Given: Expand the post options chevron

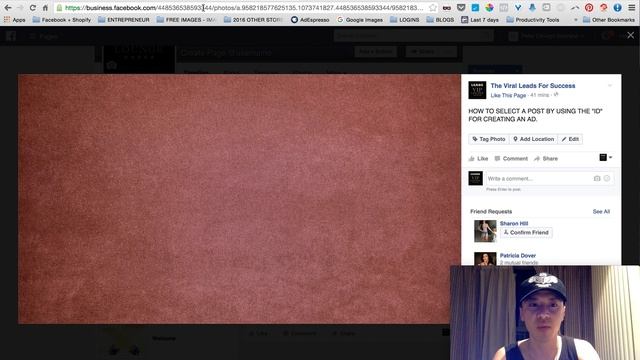Looking at the screenshot, I should point(610,86).
